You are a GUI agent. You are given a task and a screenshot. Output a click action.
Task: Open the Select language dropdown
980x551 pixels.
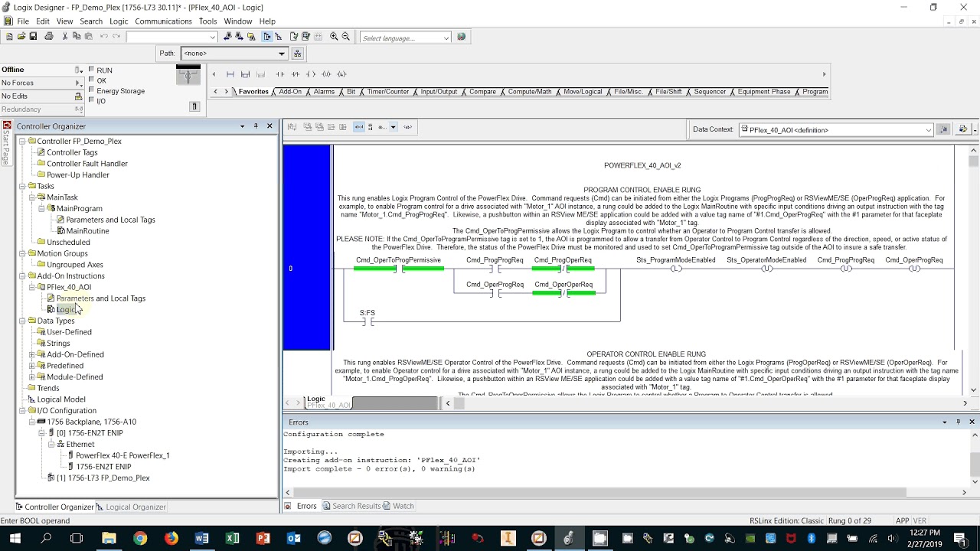446,37
